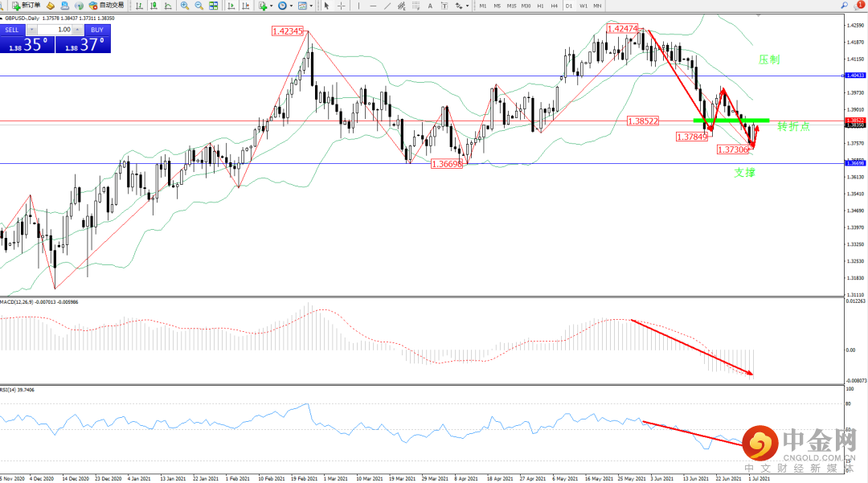Open the arrows objects tool
This screenshot has height=483, width=868.
tap(459, 6)
